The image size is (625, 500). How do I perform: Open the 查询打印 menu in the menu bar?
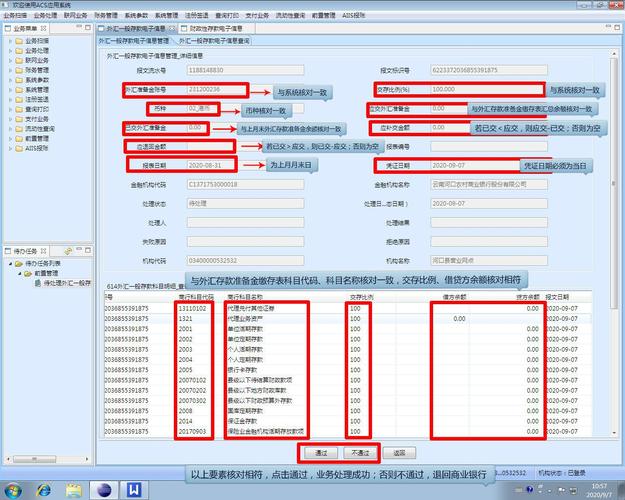227,16
